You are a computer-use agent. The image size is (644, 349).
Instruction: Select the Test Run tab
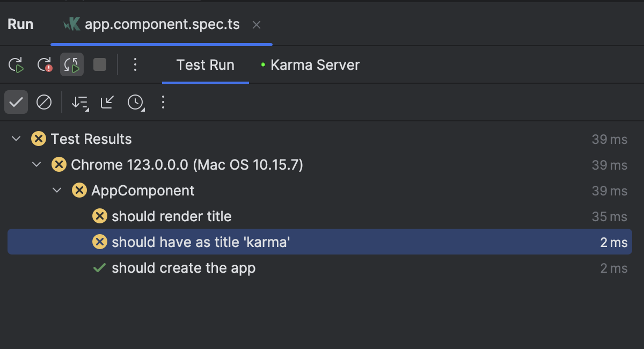click(206, 64)
